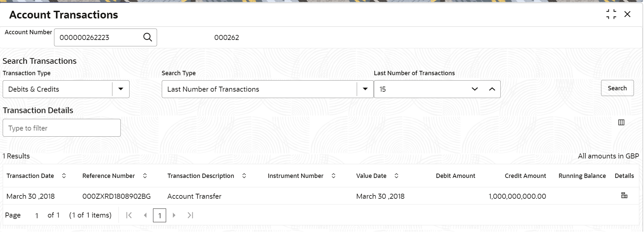Click the Type to filter field

click(x=62, y=128)
